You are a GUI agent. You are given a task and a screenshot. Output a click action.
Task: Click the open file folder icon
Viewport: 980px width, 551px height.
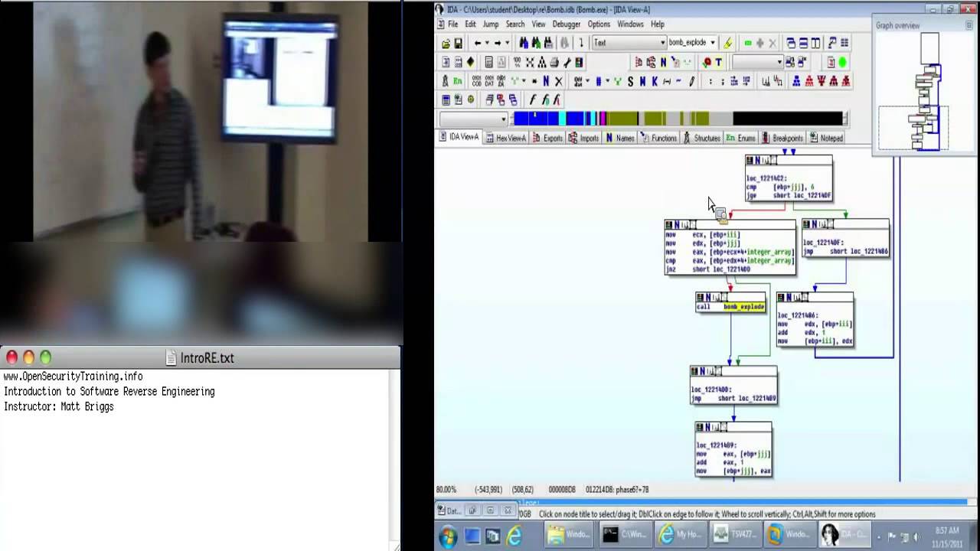(x=446, y=44)
